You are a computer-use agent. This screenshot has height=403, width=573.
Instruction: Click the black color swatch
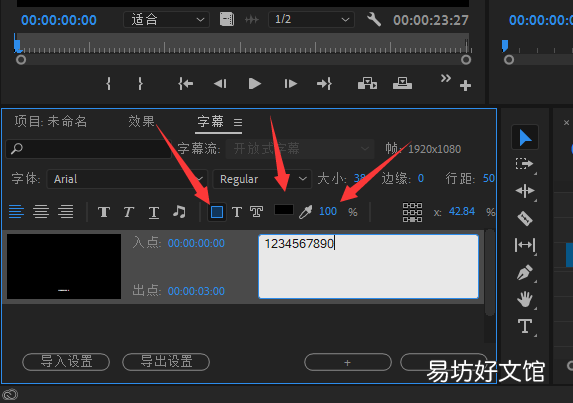point(284,210)
